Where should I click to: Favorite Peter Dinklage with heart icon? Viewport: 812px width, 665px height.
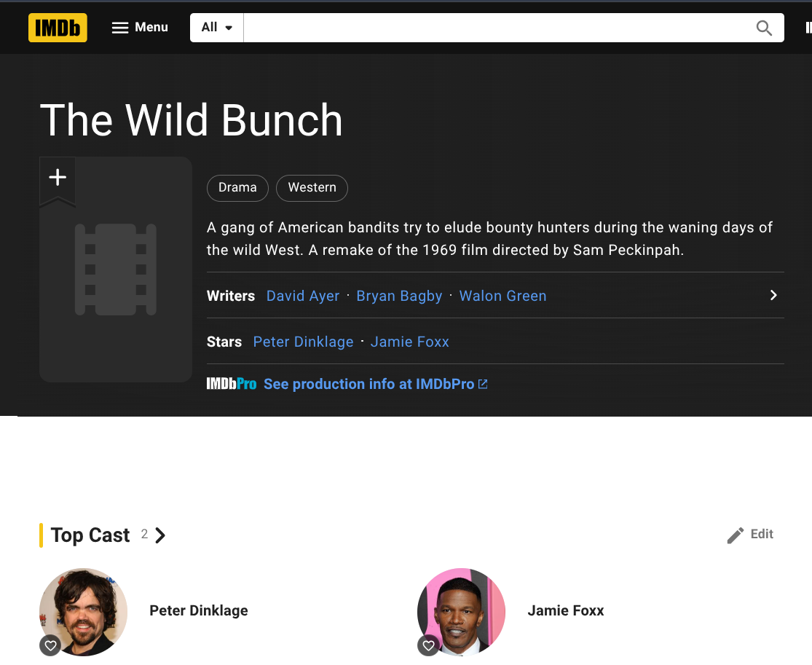click(x=50, y=645)
